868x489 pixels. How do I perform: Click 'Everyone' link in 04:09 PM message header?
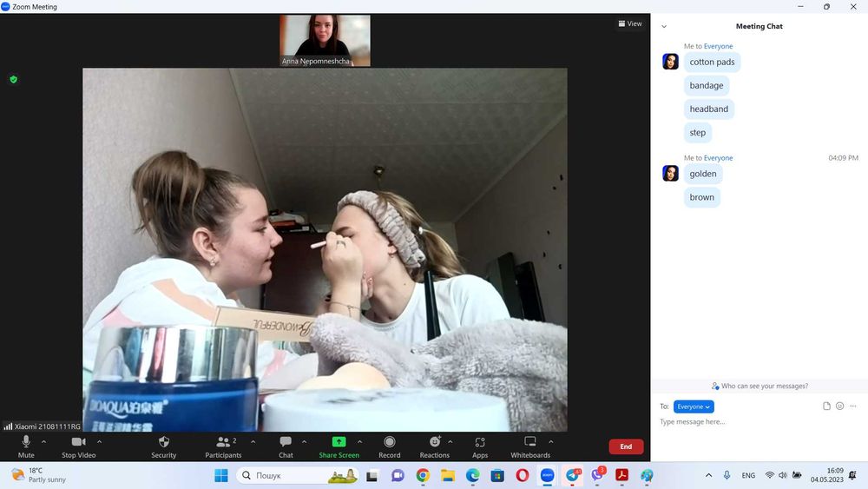tap(718, 158)
